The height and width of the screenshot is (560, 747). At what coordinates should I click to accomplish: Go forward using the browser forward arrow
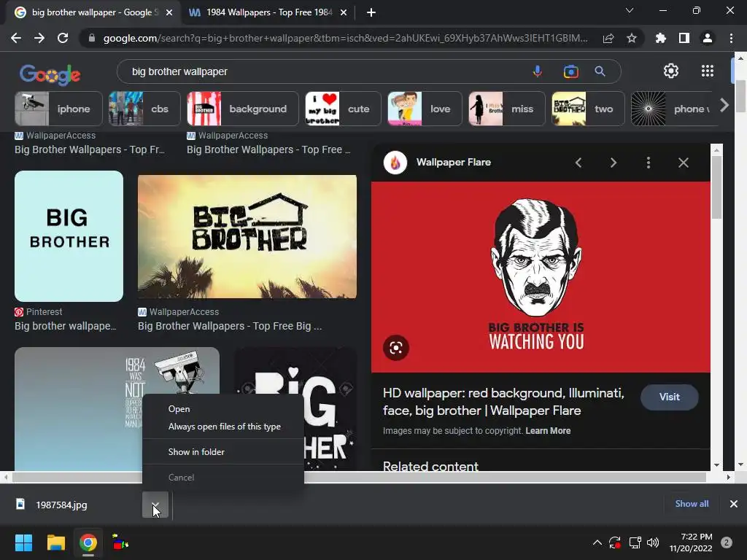pos(39,38)
